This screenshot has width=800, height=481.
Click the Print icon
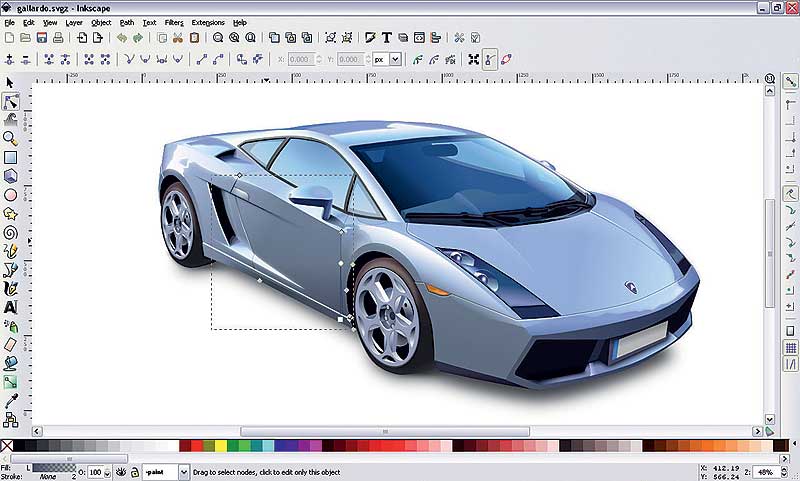pyautogui.click(x=58, y=38)
